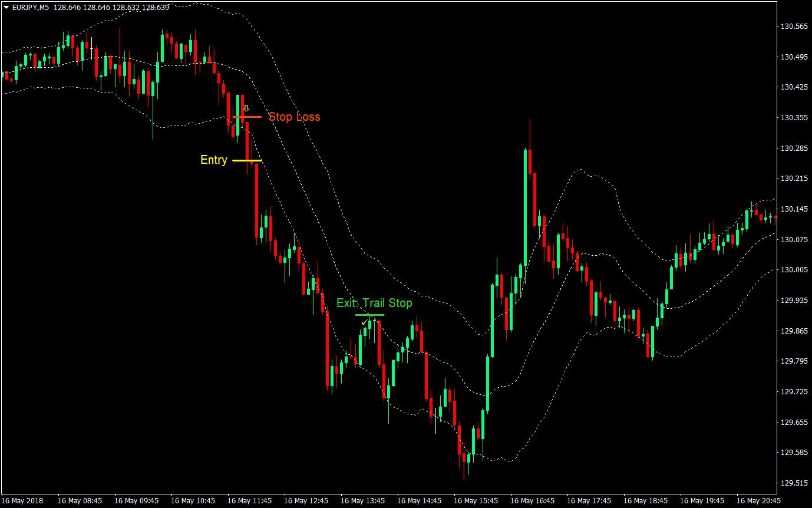Click the 16 May 15:45 time label
The height and width of the screenshot is (508, 812).
coord(475,500)
